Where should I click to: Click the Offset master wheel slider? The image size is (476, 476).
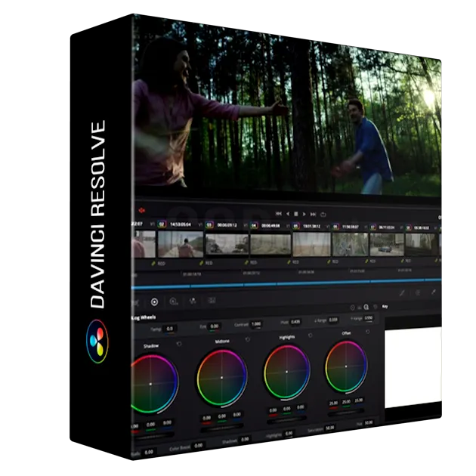pyautogui.click(x=345, y=412)
